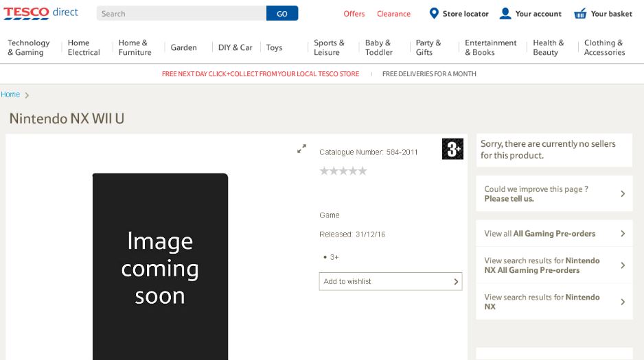This screenshot has height=360, width=644.
Task: Open the Health & Beauty menu
Action: pos(549,47)
